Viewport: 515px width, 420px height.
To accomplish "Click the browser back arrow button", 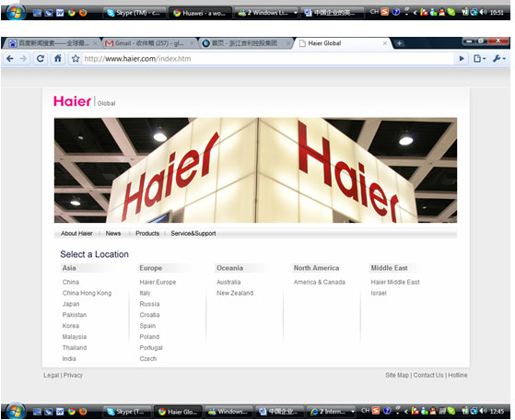I will pyautogui.click(x=10, y=59).
